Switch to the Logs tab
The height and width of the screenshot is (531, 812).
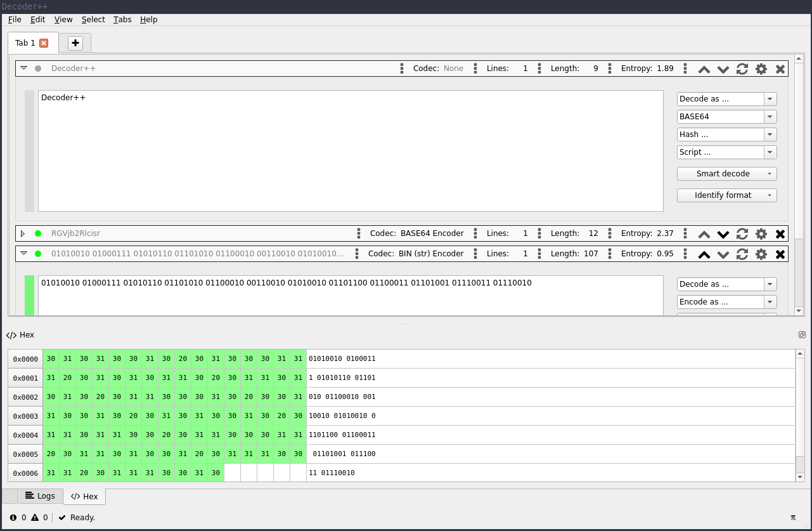coord(40,496)
